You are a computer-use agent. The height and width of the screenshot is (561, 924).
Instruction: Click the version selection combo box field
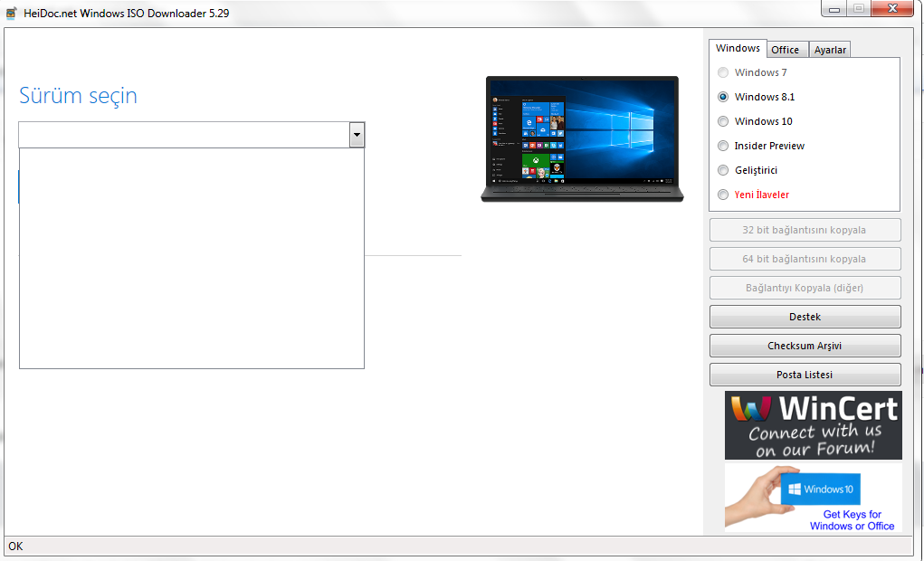point(184,135)
